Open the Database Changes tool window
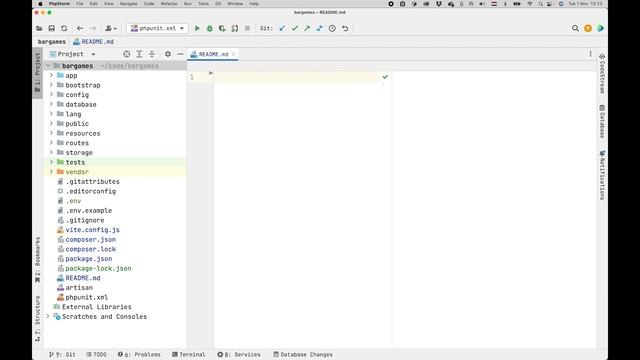This screenshot has height=360, width=640. coord(303,354)
